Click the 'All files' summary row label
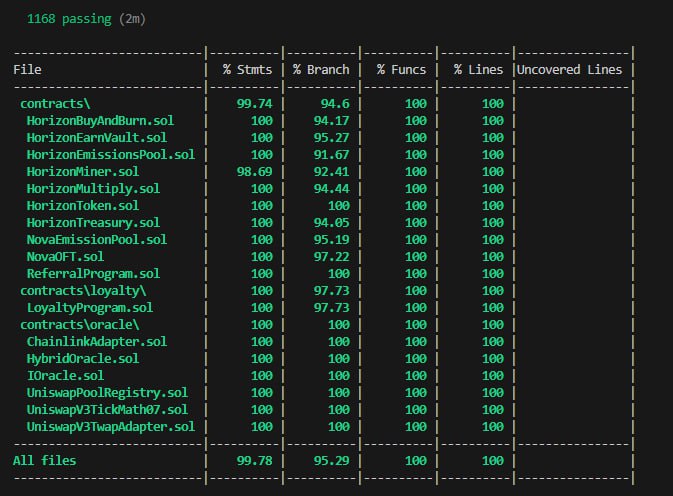Image resolution: width=673 pixels, height=496 pixels. click(x=45, y=460)
